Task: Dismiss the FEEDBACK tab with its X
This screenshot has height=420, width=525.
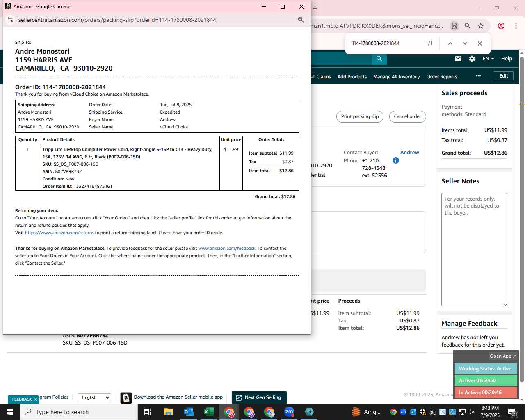Action: (x=35, y=399)
